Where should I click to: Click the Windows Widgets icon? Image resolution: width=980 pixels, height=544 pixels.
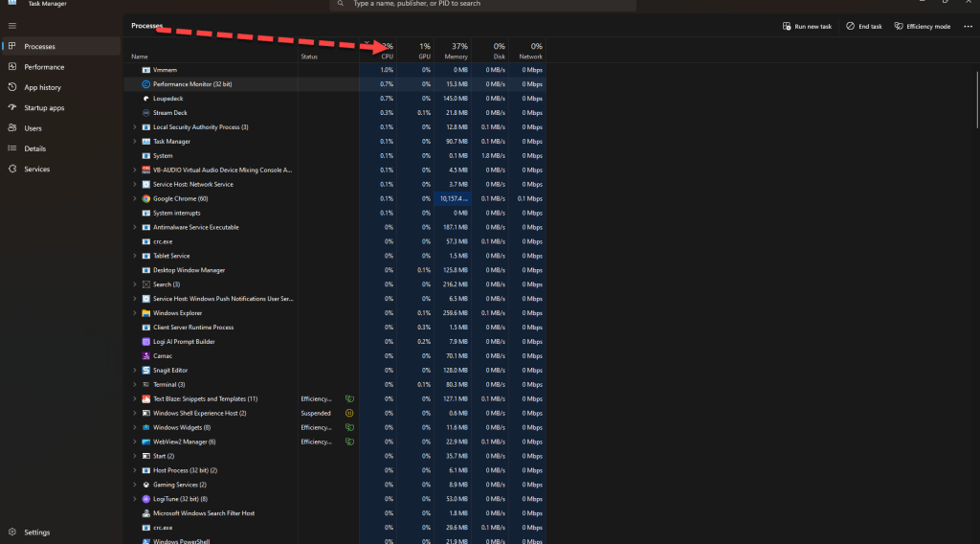[145, 428]
